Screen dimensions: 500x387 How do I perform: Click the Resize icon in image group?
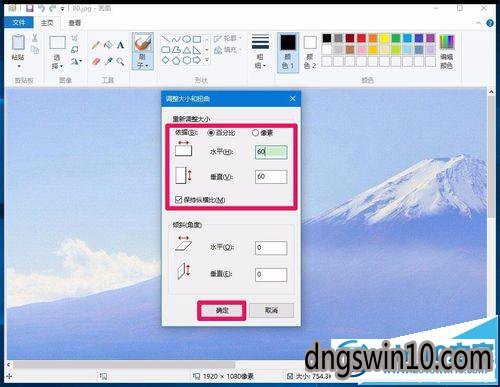[75, 50]
